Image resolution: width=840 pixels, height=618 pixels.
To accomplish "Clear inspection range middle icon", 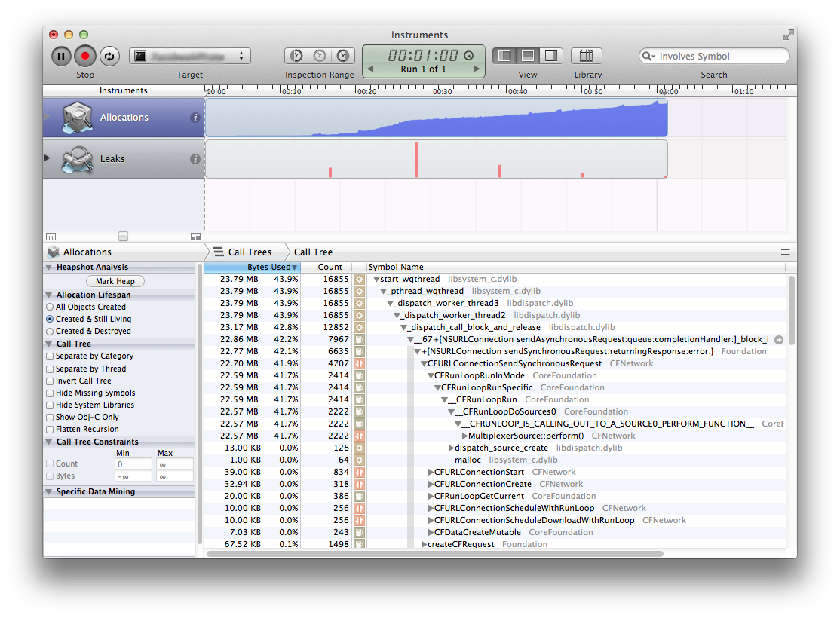I will (x=320, y=56).
